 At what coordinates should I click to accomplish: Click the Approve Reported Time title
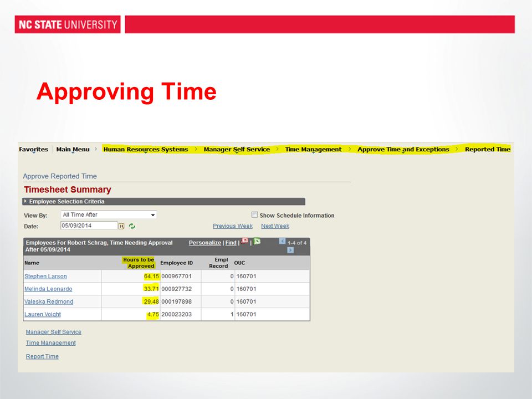(x=60, y=176)
